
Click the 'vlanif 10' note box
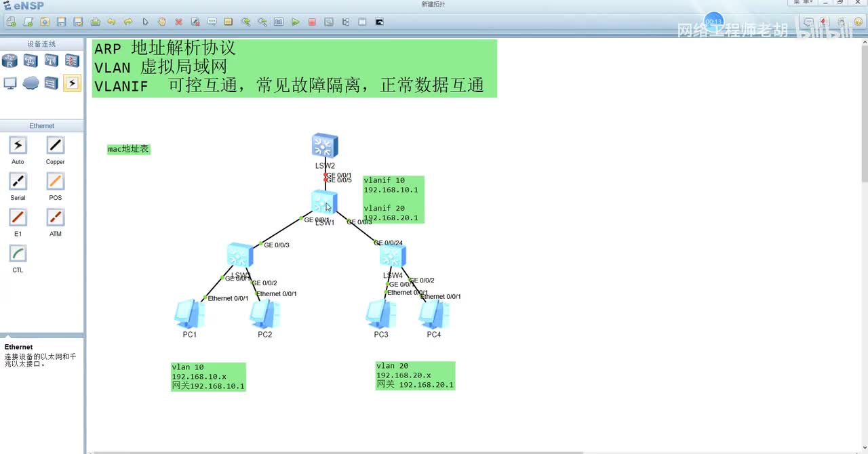[x=393, y=199]
